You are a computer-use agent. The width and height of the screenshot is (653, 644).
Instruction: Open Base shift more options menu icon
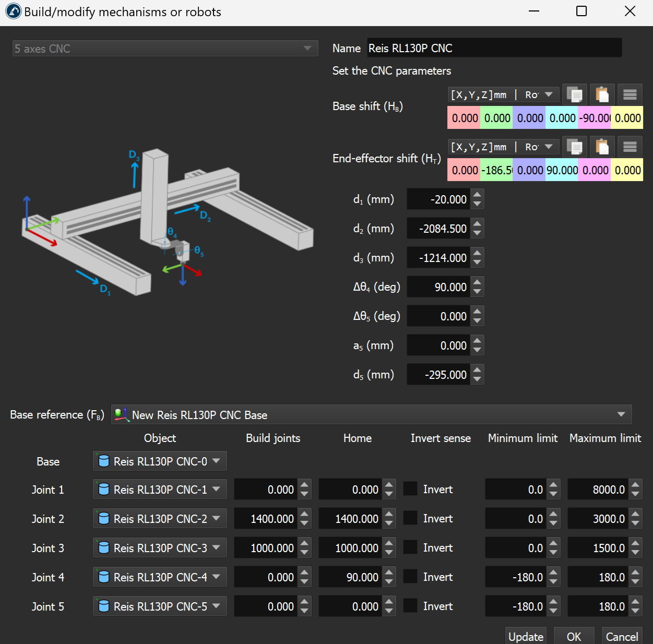630,94
